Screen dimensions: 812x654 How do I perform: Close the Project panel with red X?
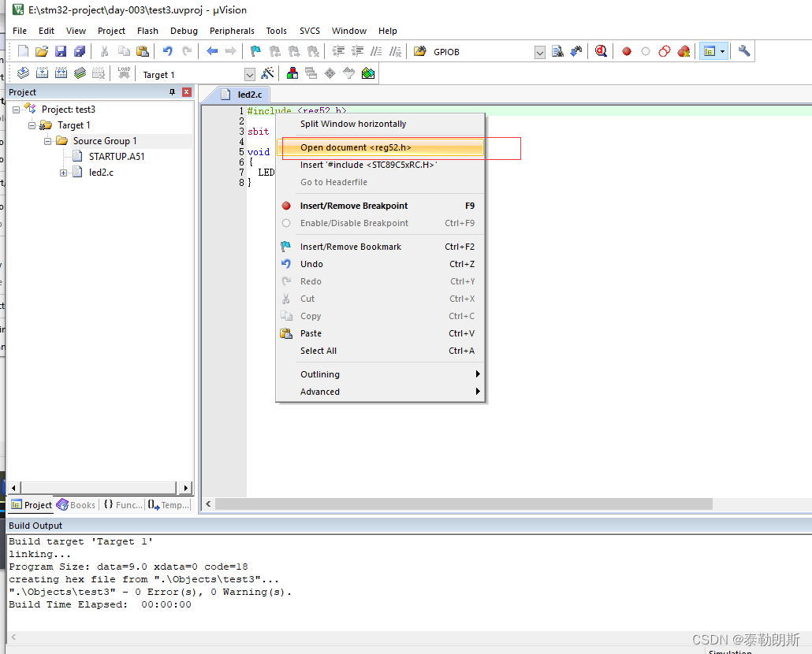coord(187,92)
